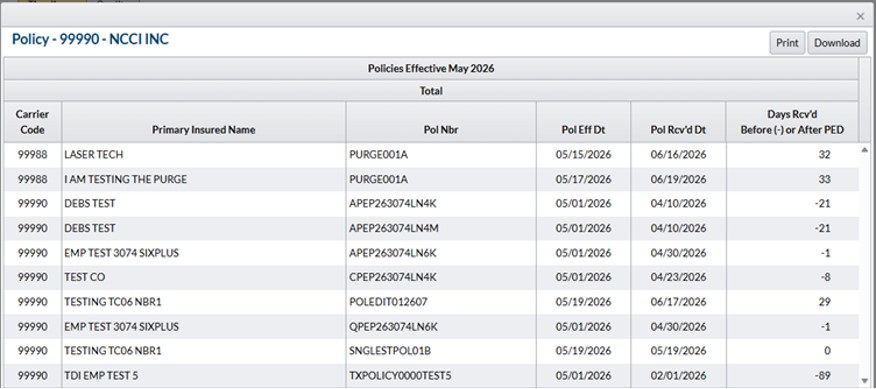Image resolution: width=876 pixels, height=389 pixels.
Task: Select policy number POLEDIT012607
Action: [388, 302]
